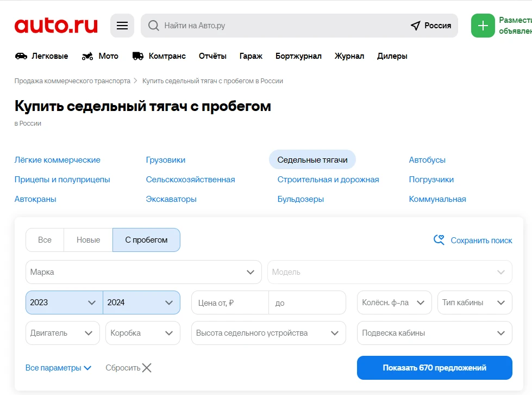Open the Марка dropdown
532x395 pixels.
pyautogui.click(x=143, y=272)
